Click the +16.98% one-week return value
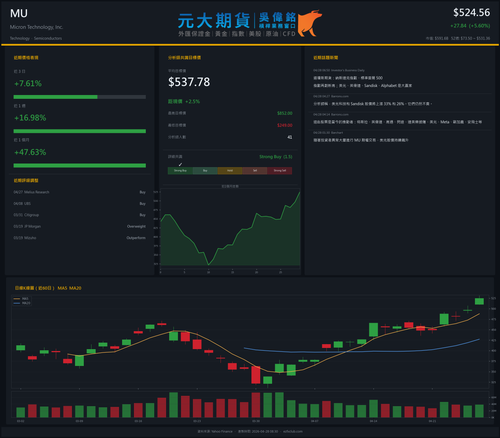This screenshot has height=438, width=500. tap(30, 118)
